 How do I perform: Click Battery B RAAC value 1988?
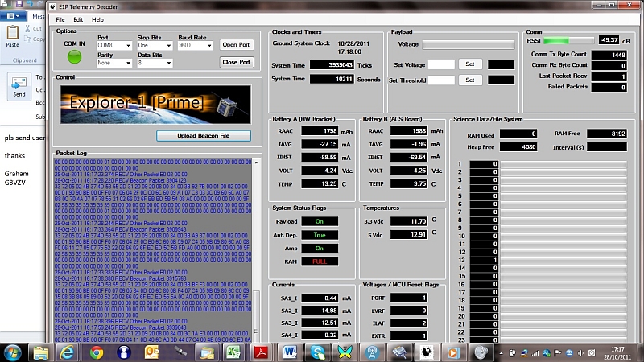pyautogui.click(x=409, y=131)
